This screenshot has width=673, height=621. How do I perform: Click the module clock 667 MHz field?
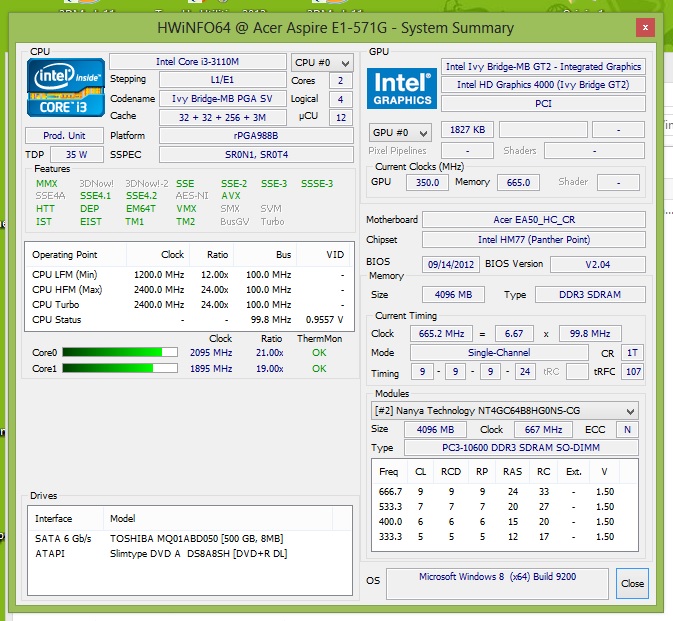[x=543, y=429]
